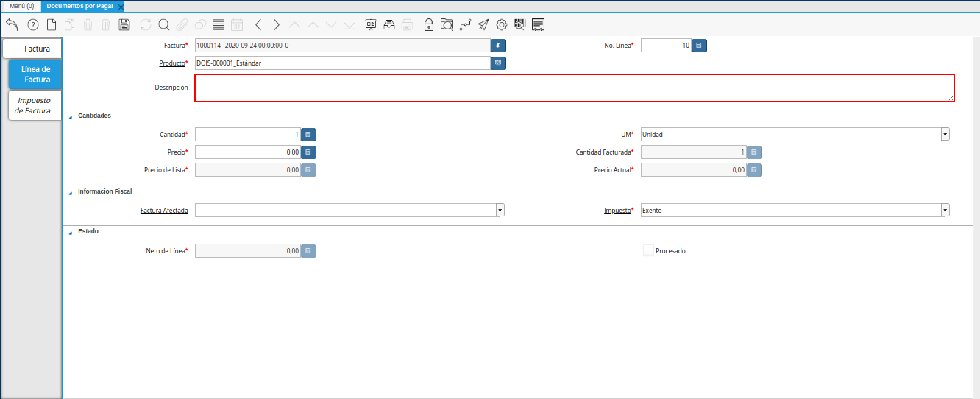Save the record with the floppy disk icon
Screen dimensions: 980x399
pos(124,24)
